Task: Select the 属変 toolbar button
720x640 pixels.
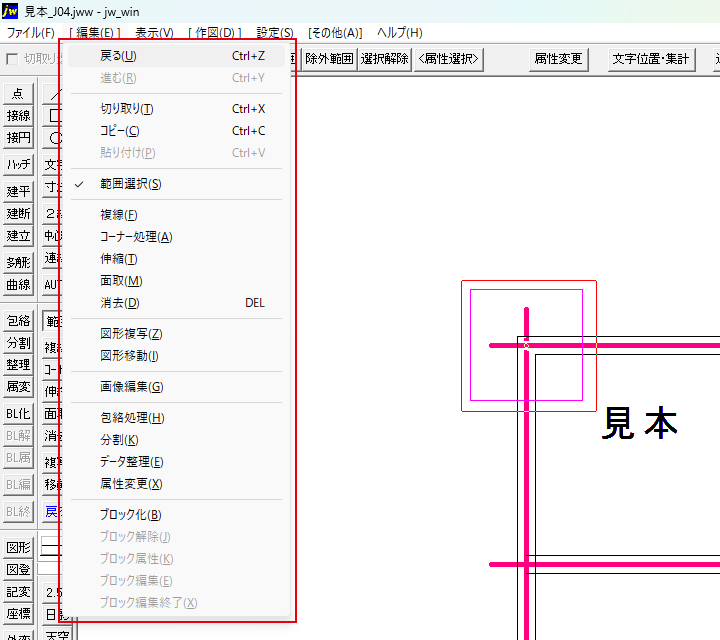Action: click(x=18, y=387)
